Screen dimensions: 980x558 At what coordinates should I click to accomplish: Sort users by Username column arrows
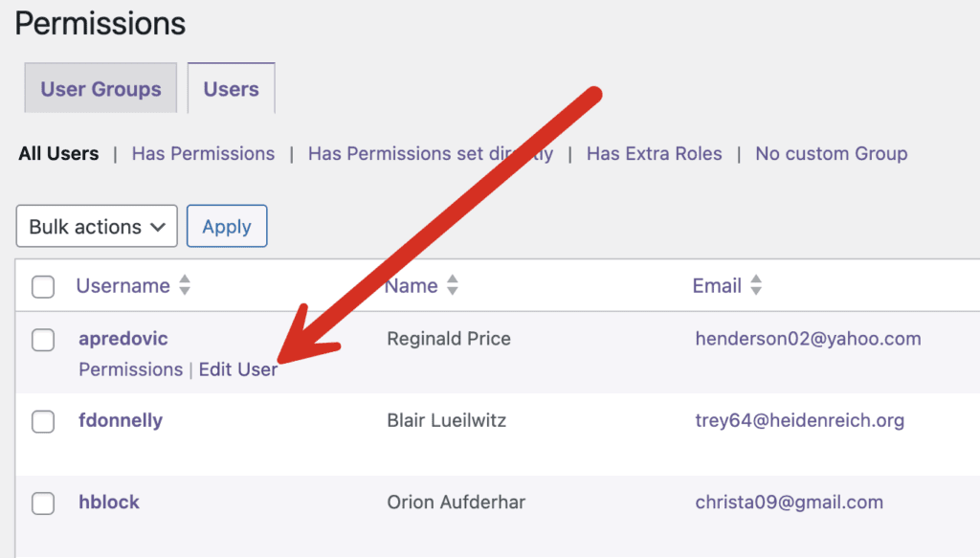tap(185, 285)
